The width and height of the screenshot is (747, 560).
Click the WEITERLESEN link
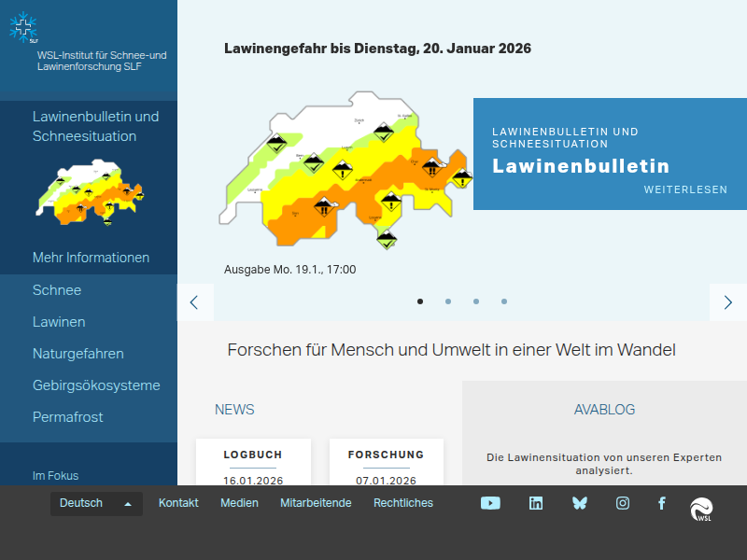click(x=685, y=189)
